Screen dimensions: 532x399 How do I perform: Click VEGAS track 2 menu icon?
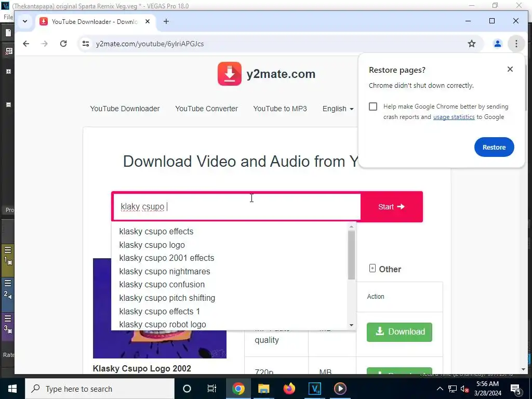click(x=7, y=283)
